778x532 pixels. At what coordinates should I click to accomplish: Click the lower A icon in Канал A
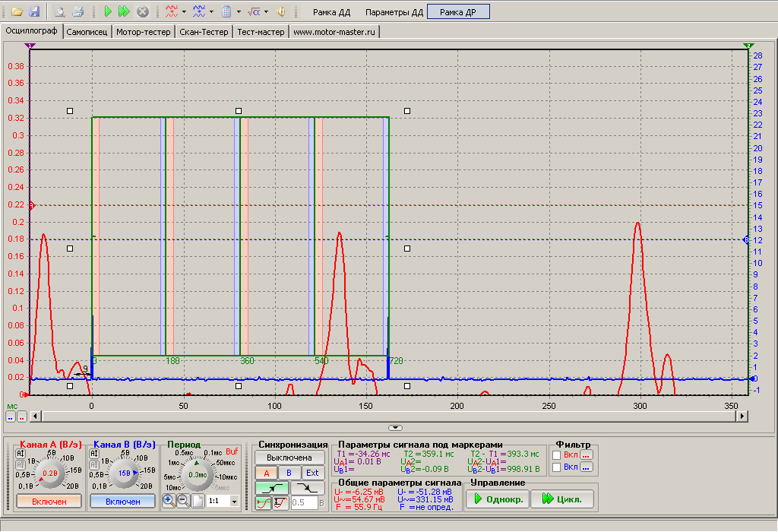pos(21,465)
